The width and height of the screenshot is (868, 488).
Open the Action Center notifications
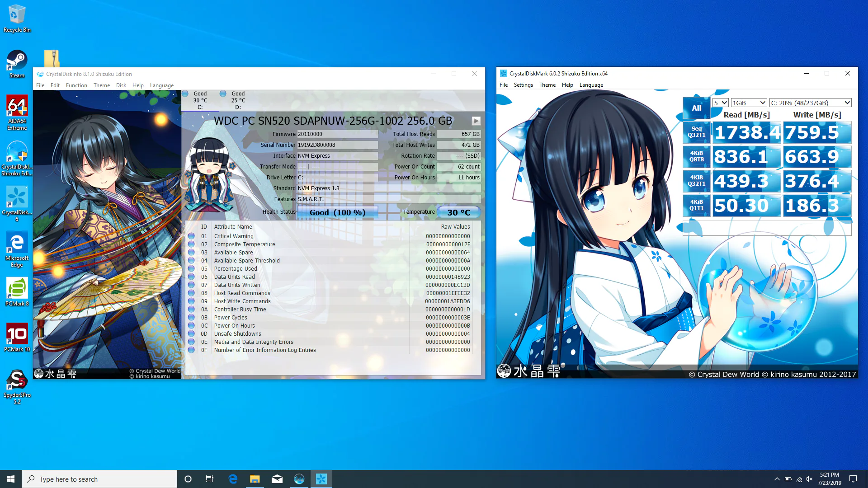pos(853,479)
